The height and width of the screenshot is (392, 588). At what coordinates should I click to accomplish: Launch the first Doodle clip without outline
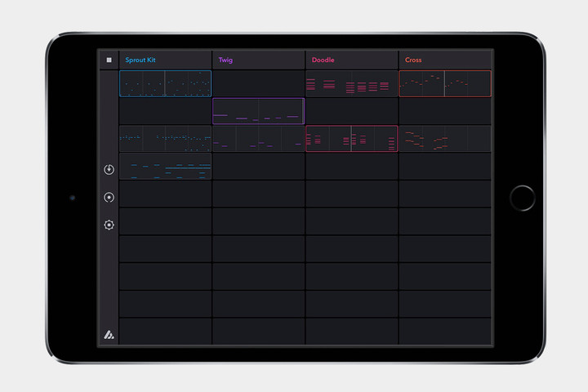(x=351, y=83)
